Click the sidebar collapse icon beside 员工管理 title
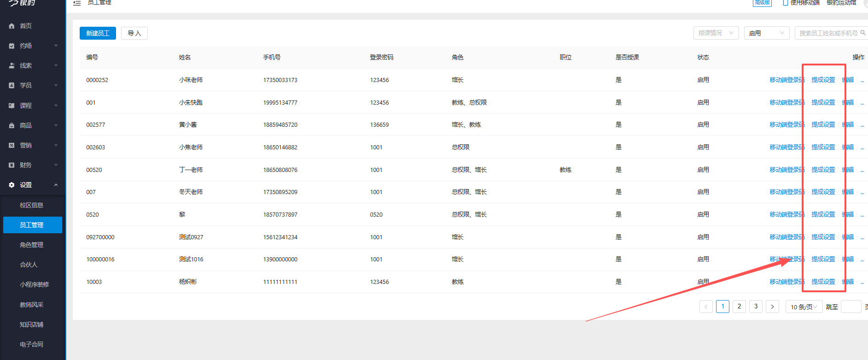Screen dimensions: 868x360 tap(77, 3)
